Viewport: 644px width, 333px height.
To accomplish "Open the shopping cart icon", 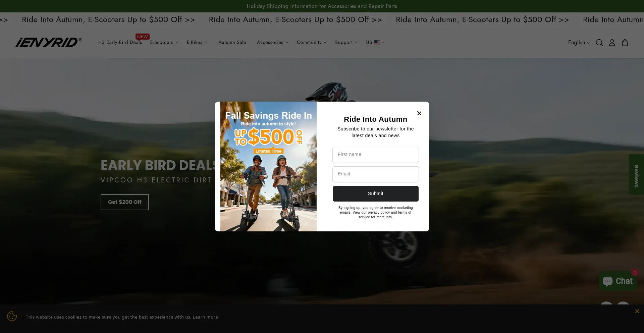I will coord(625,43).
